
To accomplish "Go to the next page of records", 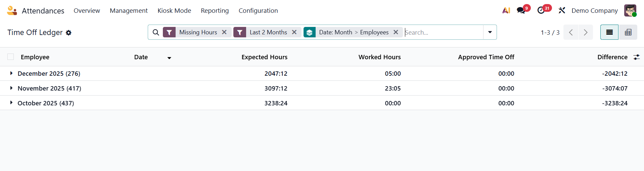I will (x=585, y=32).
